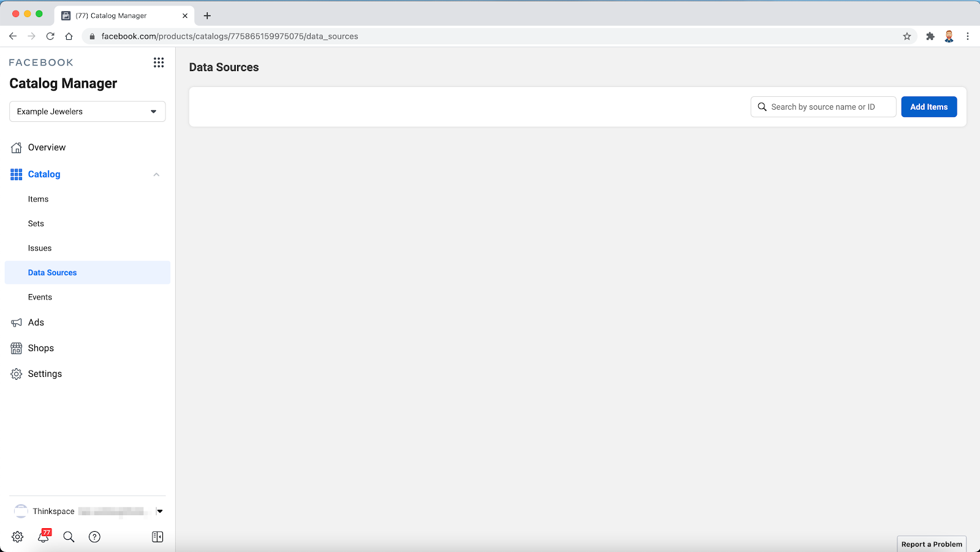Viewport: 980px width, 552px height.
Task: Open the Ads section
Action: (36, 323)
